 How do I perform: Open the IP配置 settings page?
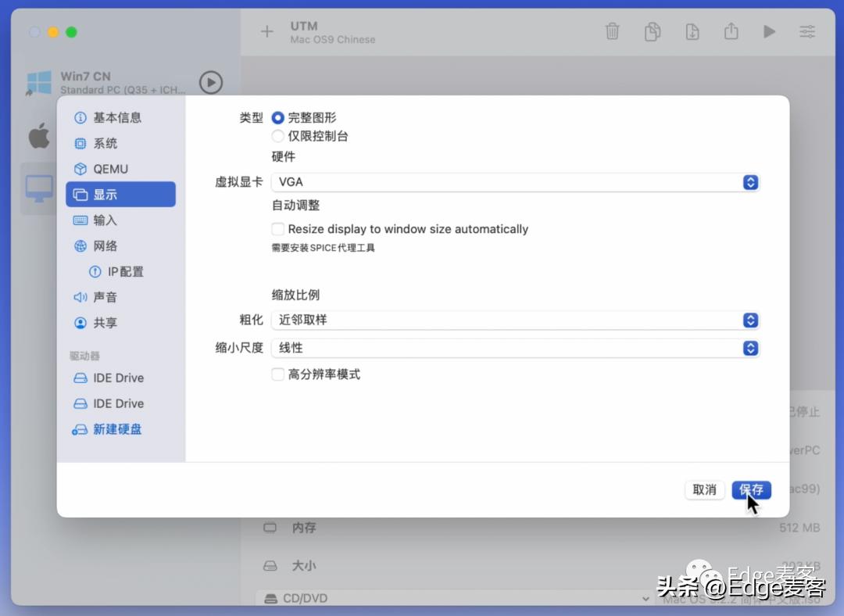[122, 271]
